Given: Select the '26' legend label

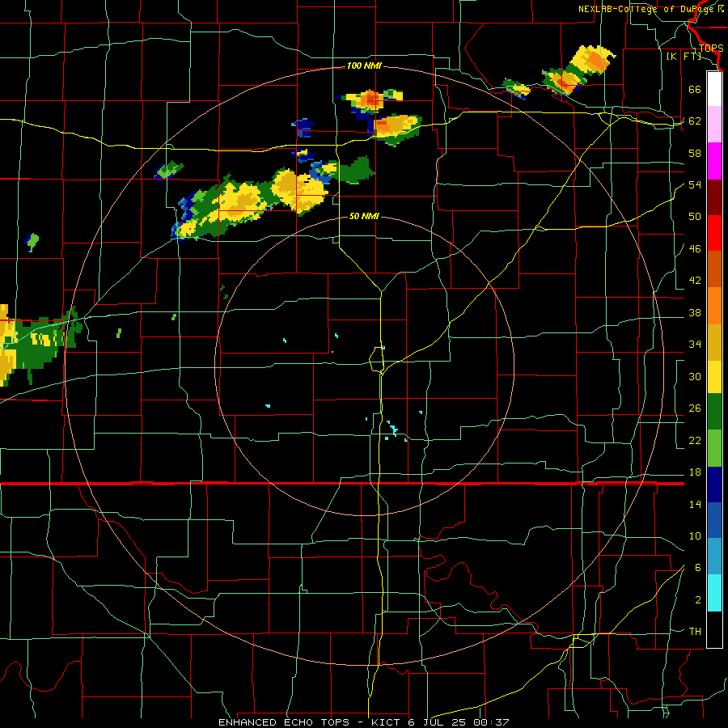Looking at the screenshot, I should coord(695,408).
